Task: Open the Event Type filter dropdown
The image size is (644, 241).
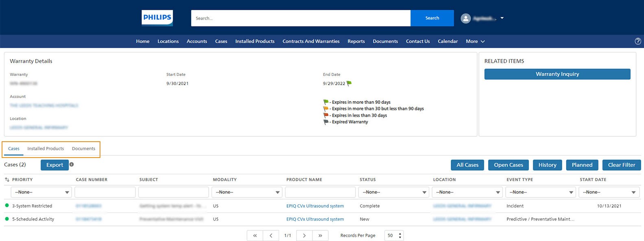Action: [540, 192]
